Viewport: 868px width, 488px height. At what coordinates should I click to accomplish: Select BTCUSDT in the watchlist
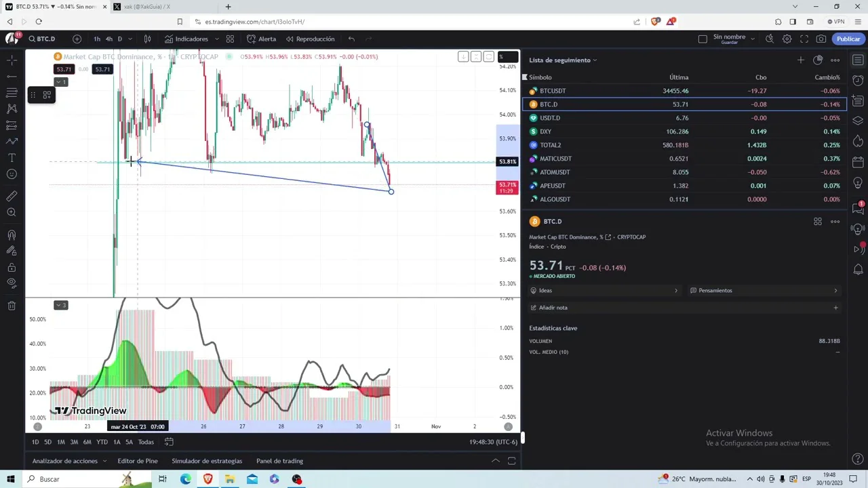pos(552,91)
